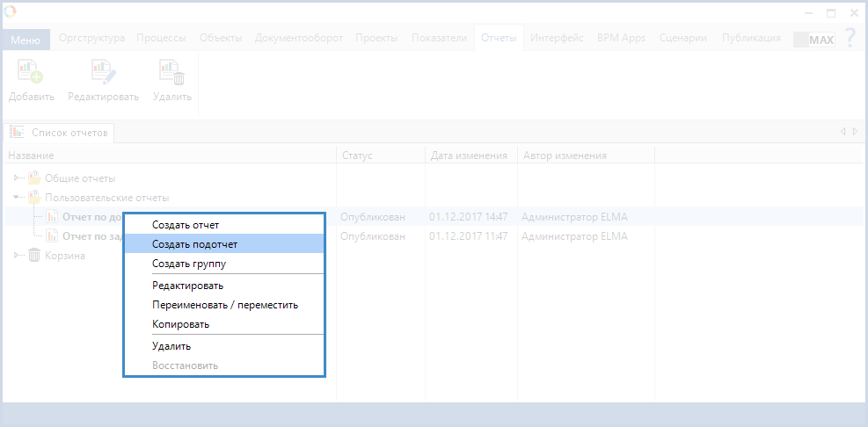The height and width of the screenshot is (427, 868).
Task: Click the Корзина trash bin icon
Action: (x=34, y=256)
